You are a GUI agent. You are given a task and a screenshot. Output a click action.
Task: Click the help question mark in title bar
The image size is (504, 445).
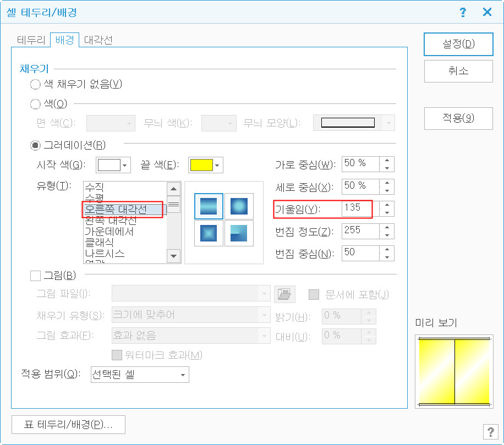463,12
